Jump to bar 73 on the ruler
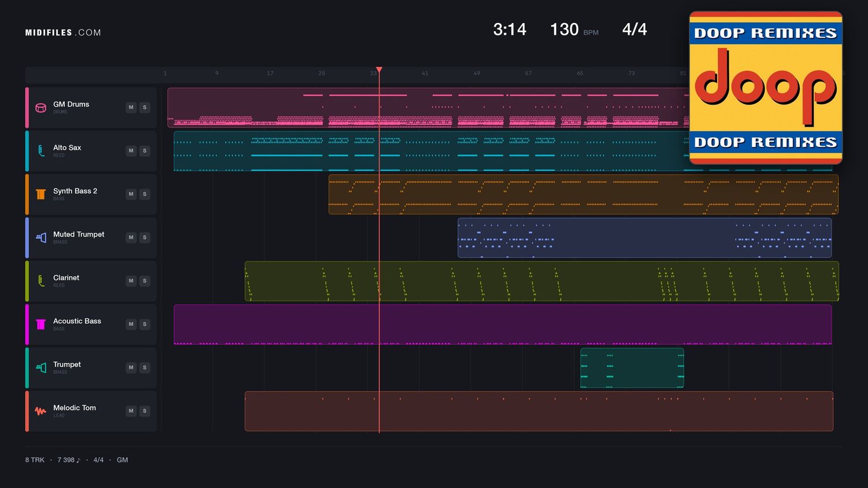 [631, 73]
